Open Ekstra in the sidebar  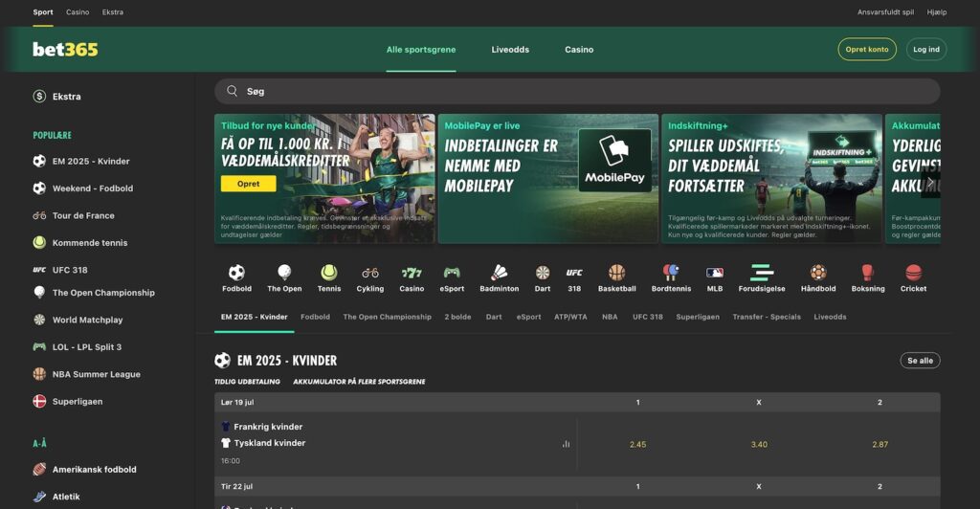66,97
